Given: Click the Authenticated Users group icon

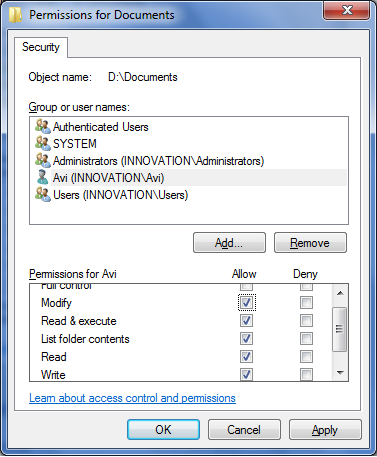Looking at the screenshot, I should click(43, 126).
